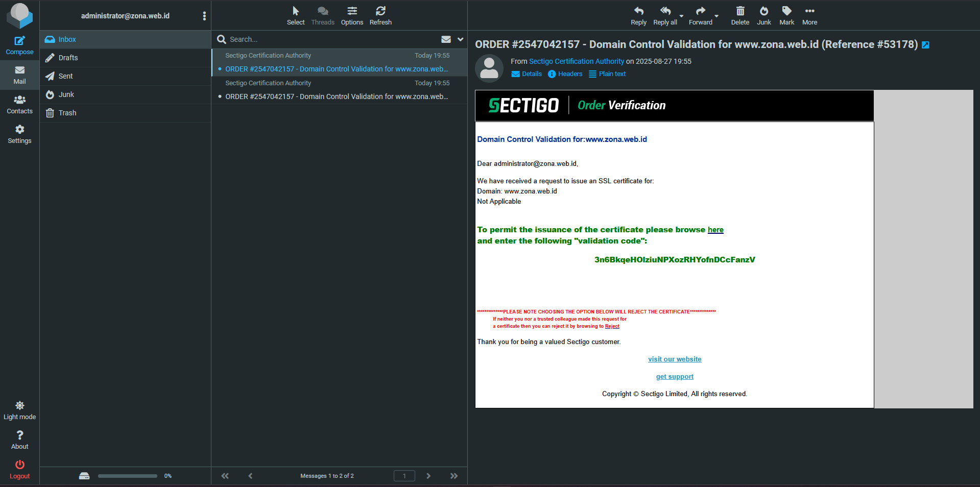Expand the Reply all options arrow

(681, 16)
